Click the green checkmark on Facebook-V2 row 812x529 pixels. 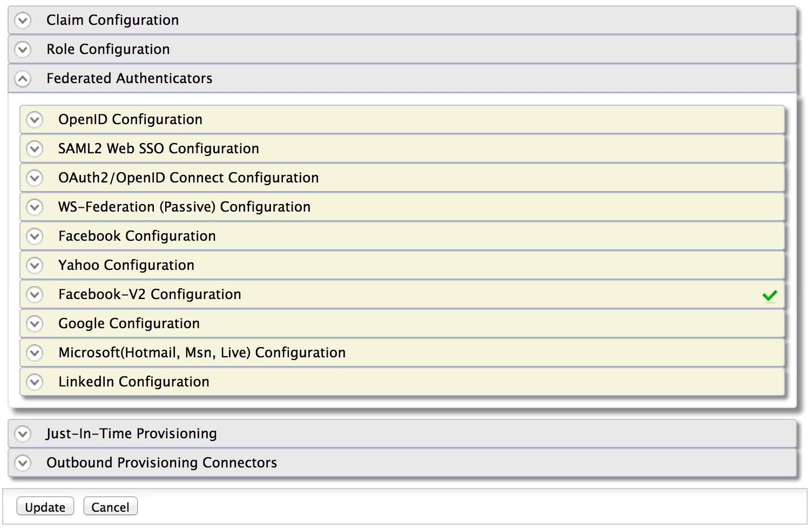770,295
